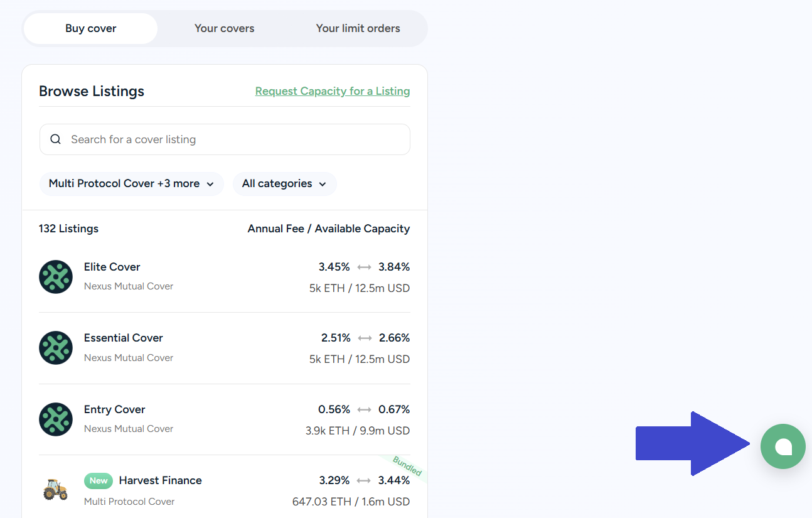Click the 647.03 ETH / 1.6m USD capacity
The image size is (812, 518).
[x=351, y=502]
